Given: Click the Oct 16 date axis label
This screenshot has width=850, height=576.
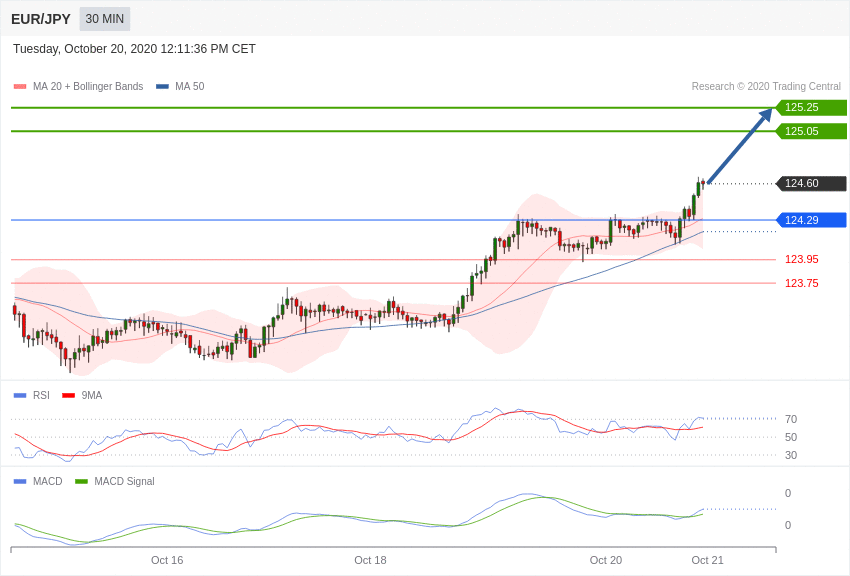Looking at the screenshot, I should tap(167, 560).
